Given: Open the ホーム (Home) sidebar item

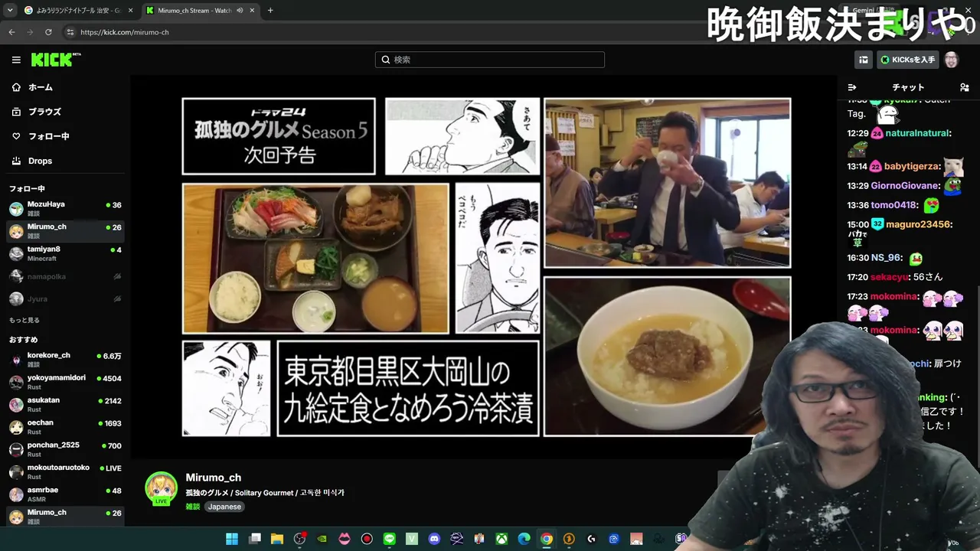Looking at the screenshot, I should [65, 87].
